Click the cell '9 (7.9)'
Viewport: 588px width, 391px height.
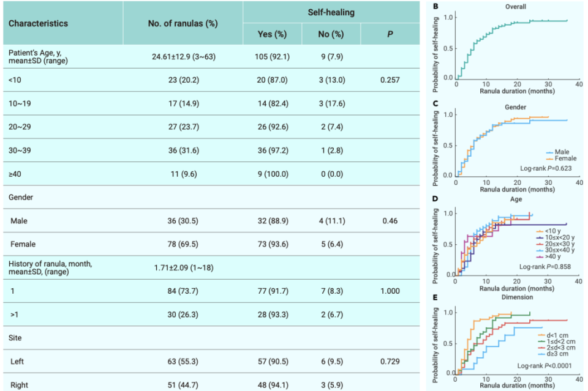pyautogui.click(x=331, y=57)
